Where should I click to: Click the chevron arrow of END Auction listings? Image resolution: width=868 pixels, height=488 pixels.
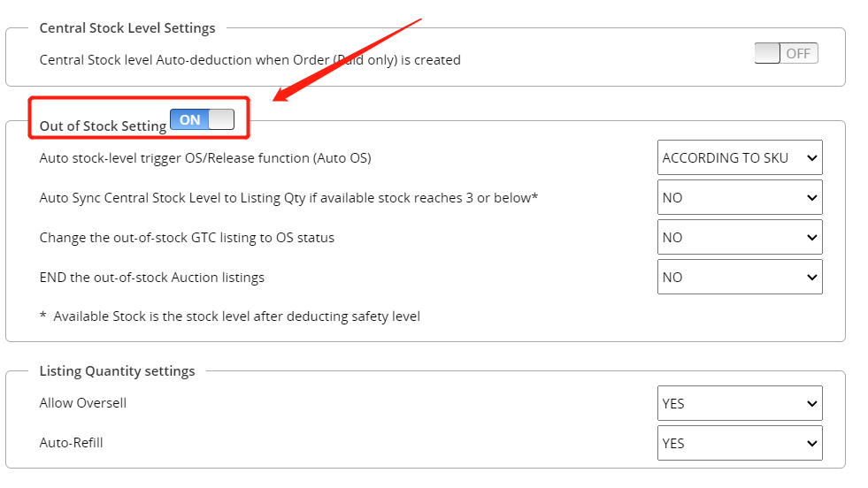[x=811, y=278]
